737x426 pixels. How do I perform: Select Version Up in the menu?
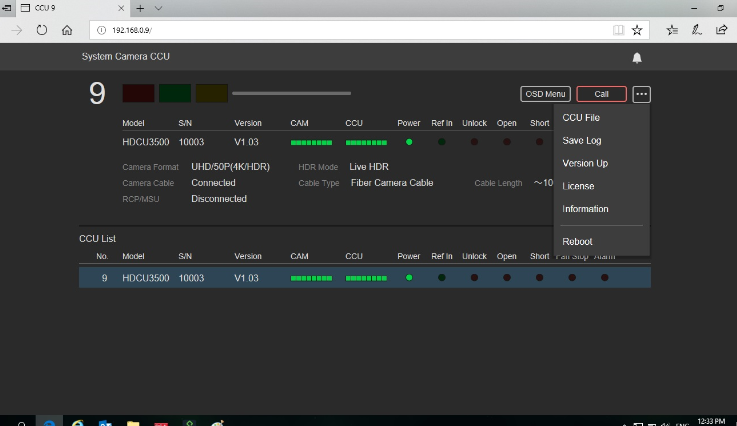pos(585,163)
